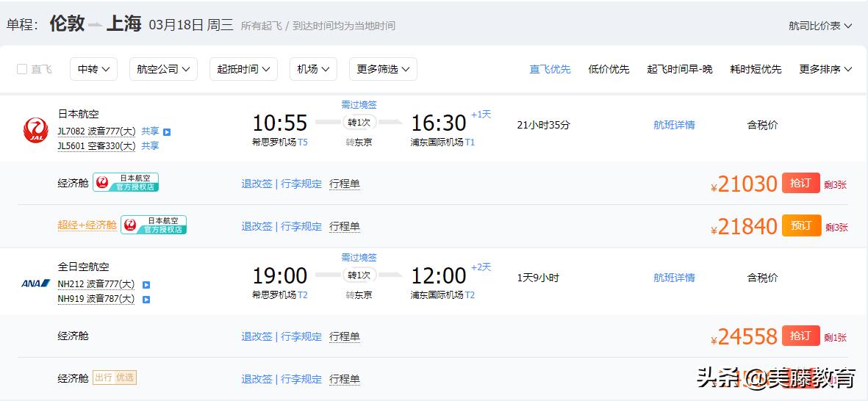Viewport: 868px width, 401px height.
Task: Click 预订 for the ¥21840 fare
Action: coord(801,225)
